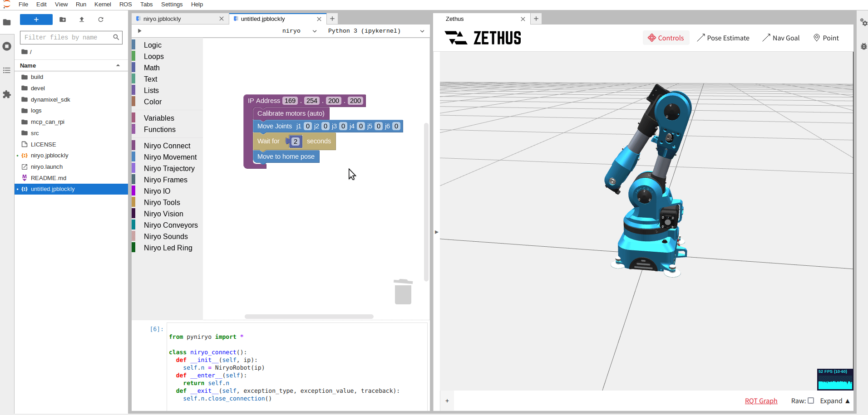Image resolution: width=868 pixels, height=415 pixels.
Task: Click the search magnifier in file filter
Action: (x=116, y=37)
